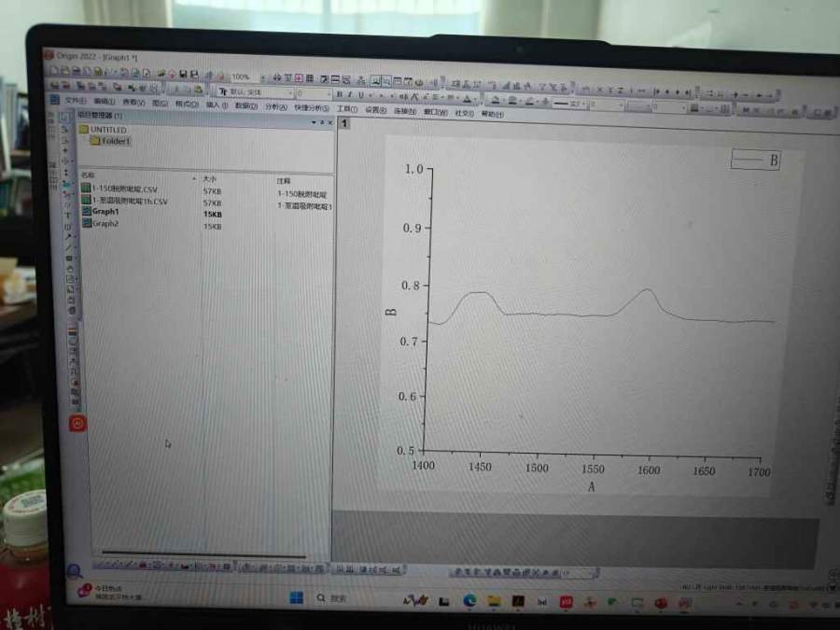This screenshot has width=840, height=630.
Task: Open the 查看(V) menu
Action: coord(133,102)
